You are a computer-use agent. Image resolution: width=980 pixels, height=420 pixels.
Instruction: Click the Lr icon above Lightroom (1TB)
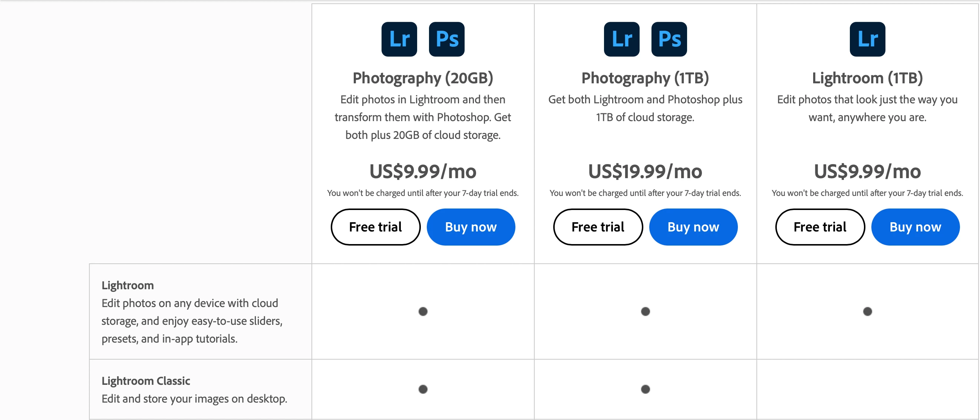coord(867,39)
